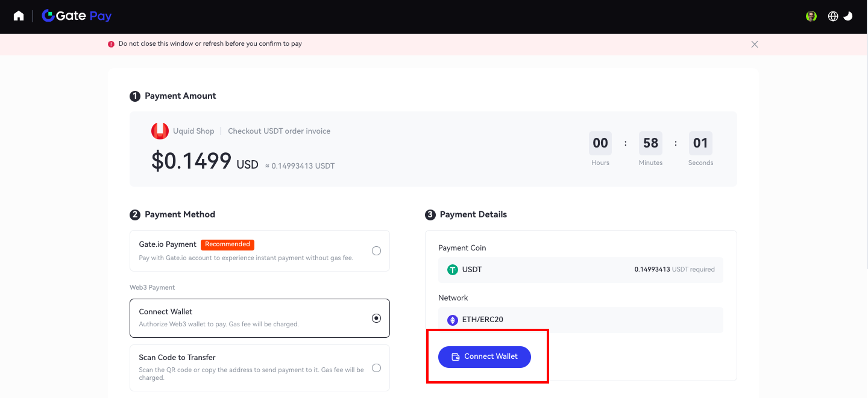The width and height of the screenshot is (868, 398).
Task: Open the Gate Pay logo link
Action: click(77, 16)
